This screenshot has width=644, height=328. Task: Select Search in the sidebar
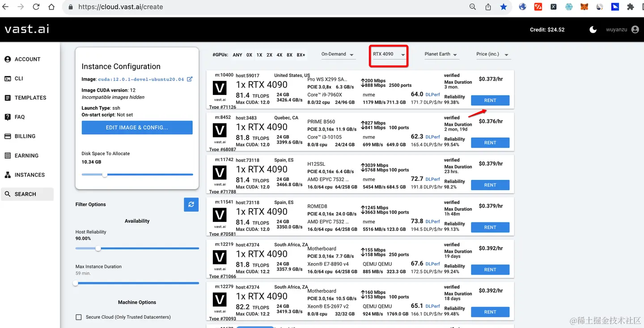coord(27,194)
